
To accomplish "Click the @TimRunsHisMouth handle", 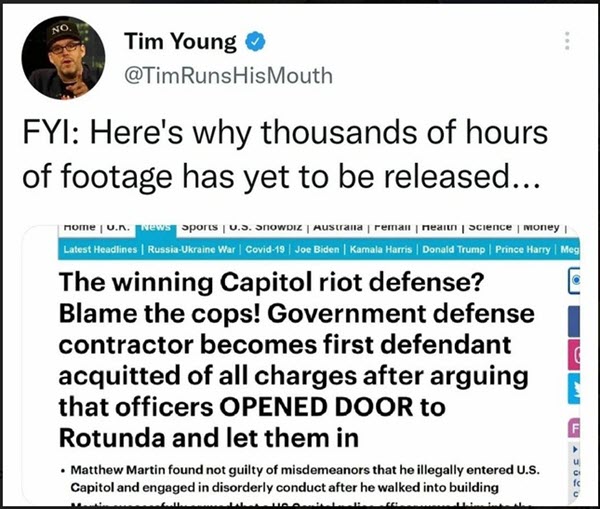I will (228, 75).
